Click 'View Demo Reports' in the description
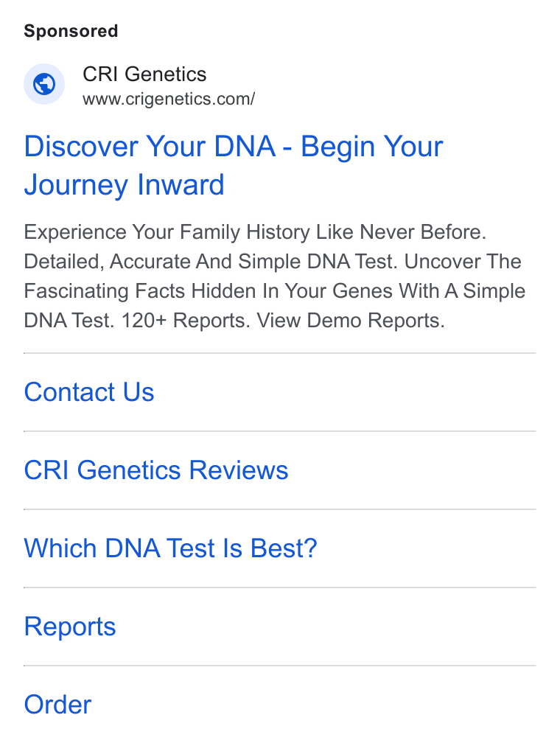Image resolution: width=560 pixels, height=743 pixels. (351, 321)
